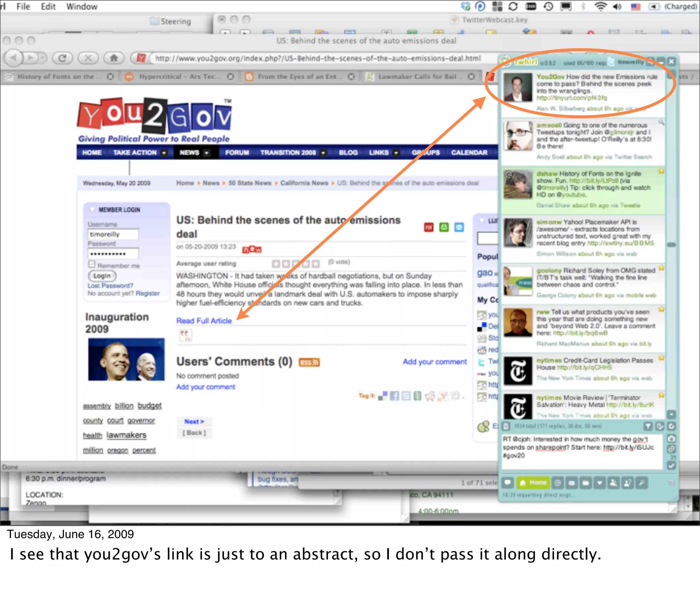Click the speech bubble icon in Twhirl toolbar

click(x=508, y=483)
